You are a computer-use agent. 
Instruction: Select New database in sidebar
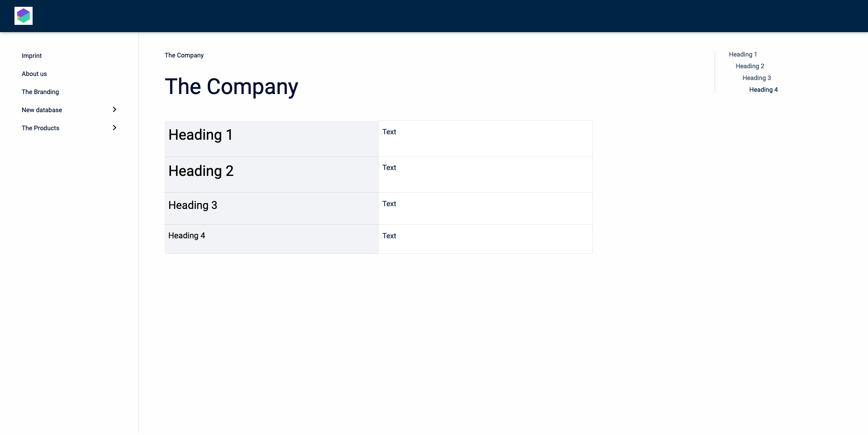[42, 110]
